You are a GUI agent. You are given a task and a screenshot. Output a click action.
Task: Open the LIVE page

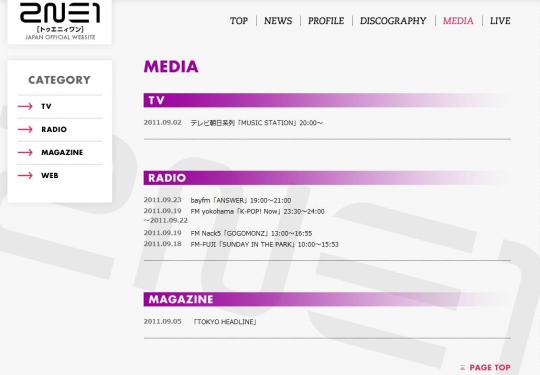pyautogui.click(x=500, y=21)
